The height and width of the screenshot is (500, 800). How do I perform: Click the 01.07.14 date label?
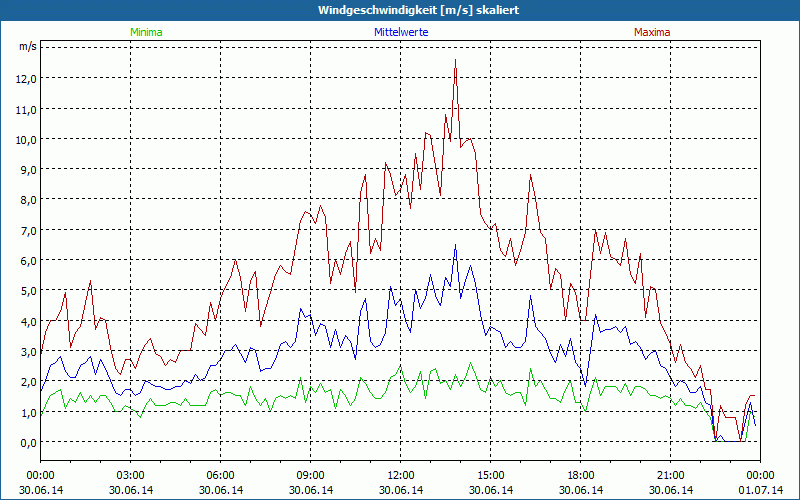(x=760, y=490)
